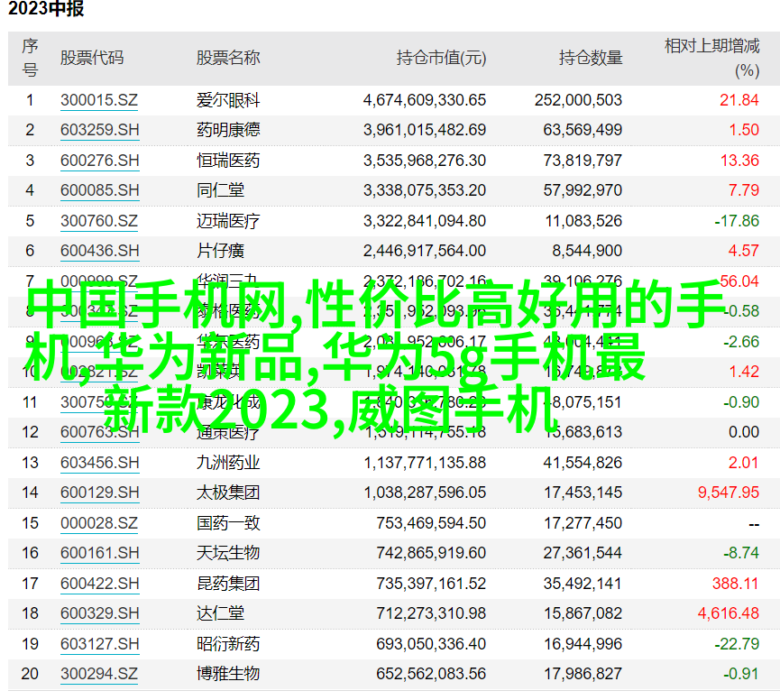Click holding quantity 63,569,499
Viewport: 780px width, 700px height.
[x=583, y=130]
